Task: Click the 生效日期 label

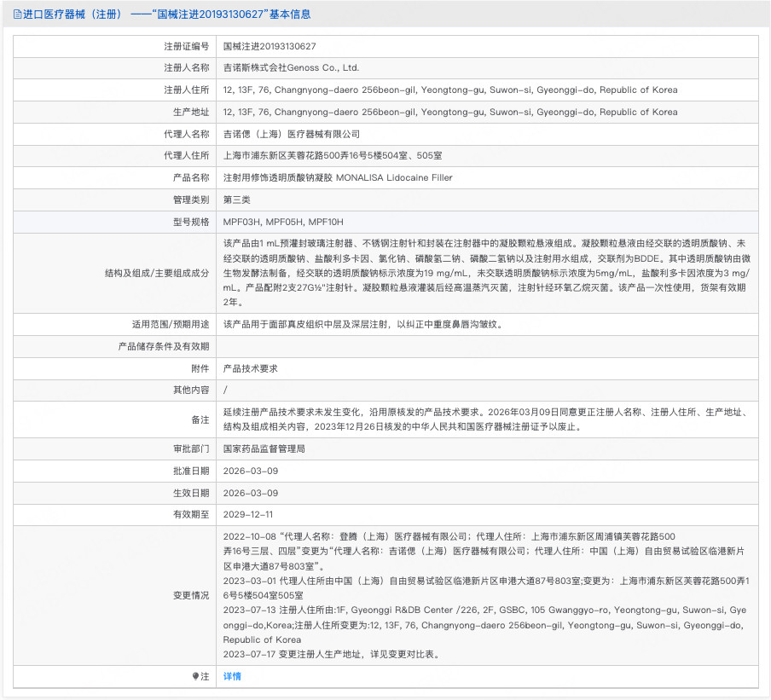Action: (191, 493)
